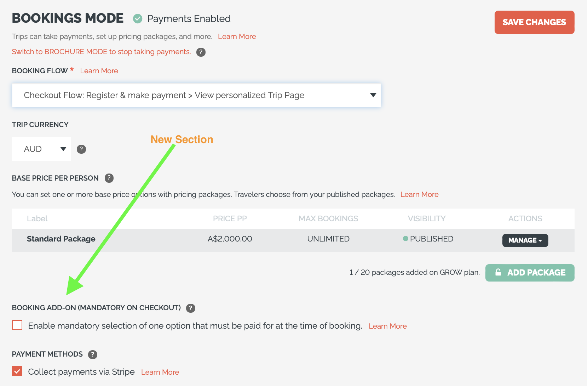
Task: Open the Brochure Mode help icon
Action: point(201,52)
